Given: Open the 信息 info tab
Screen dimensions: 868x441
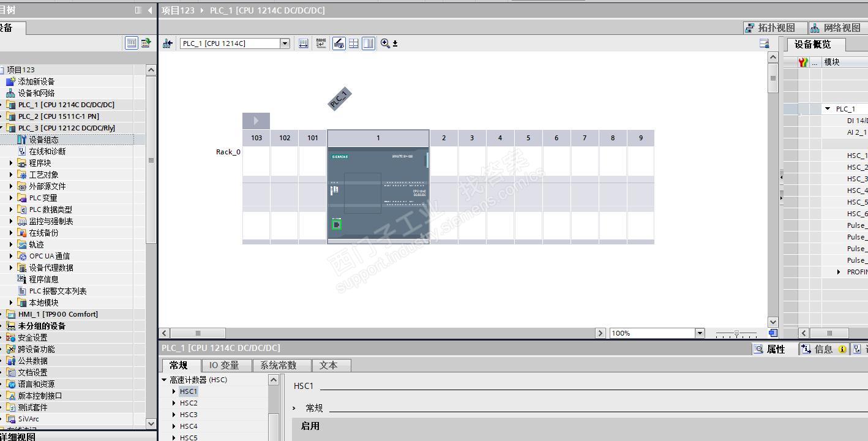Looking at the screenshot, I should point(823,349).
